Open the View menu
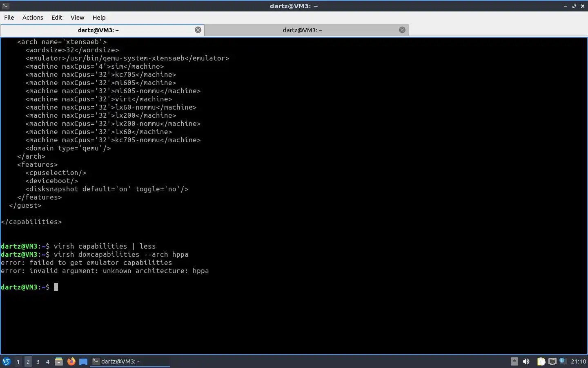Viewport: 588px width, 368px height. 77,18
